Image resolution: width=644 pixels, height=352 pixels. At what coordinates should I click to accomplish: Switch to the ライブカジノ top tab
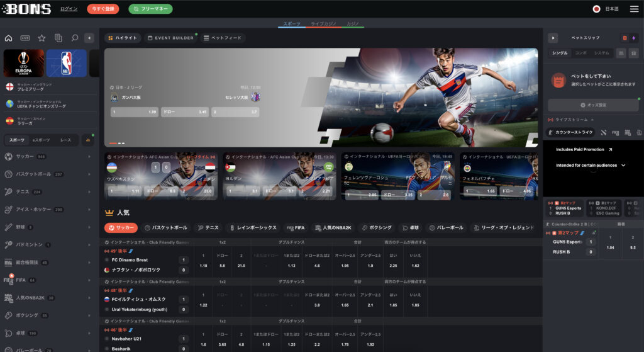(x=323, y=23)
